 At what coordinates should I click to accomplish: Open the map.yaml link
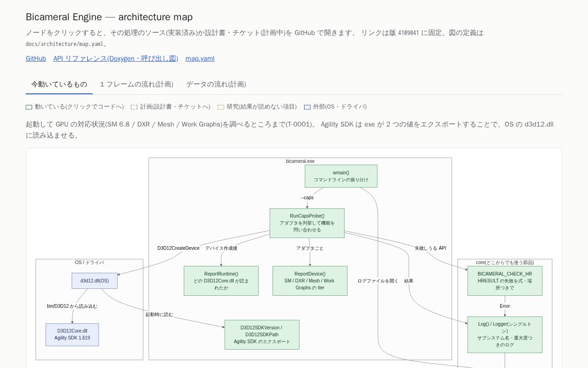pos(200,58)
